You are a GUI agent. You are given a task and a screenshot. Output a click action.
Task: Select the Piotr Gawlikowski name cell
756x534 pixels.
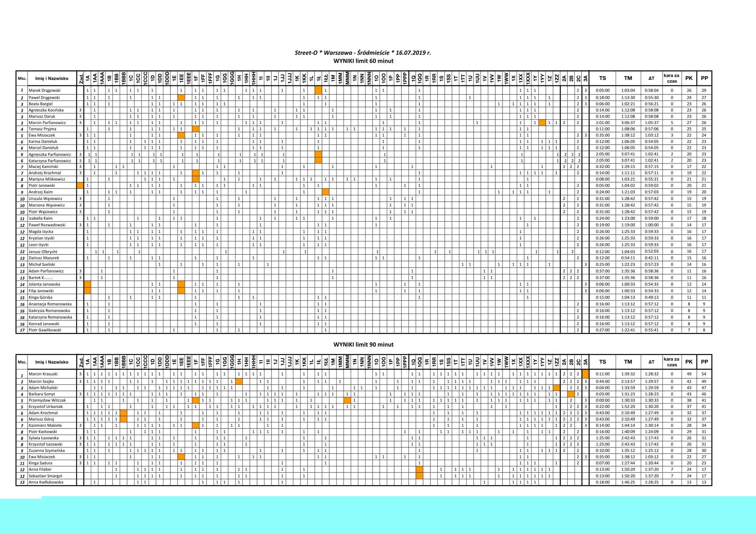point(45,330)
